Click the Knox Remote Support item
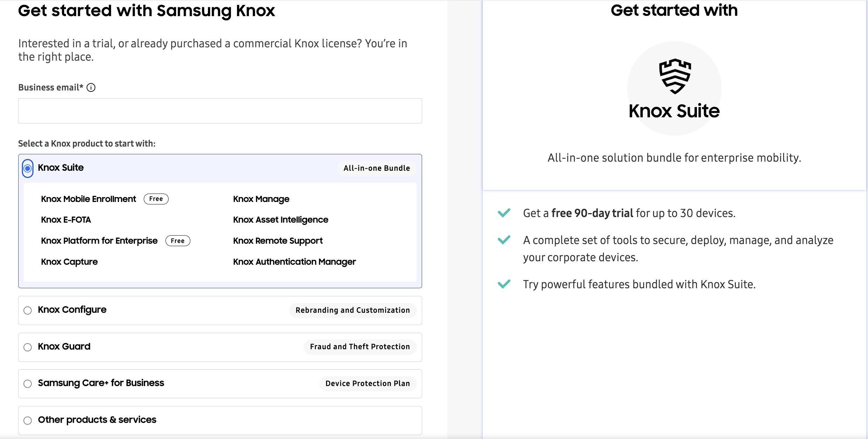The image size is (868, 439). pyautogui.click(x=278, y=241)
